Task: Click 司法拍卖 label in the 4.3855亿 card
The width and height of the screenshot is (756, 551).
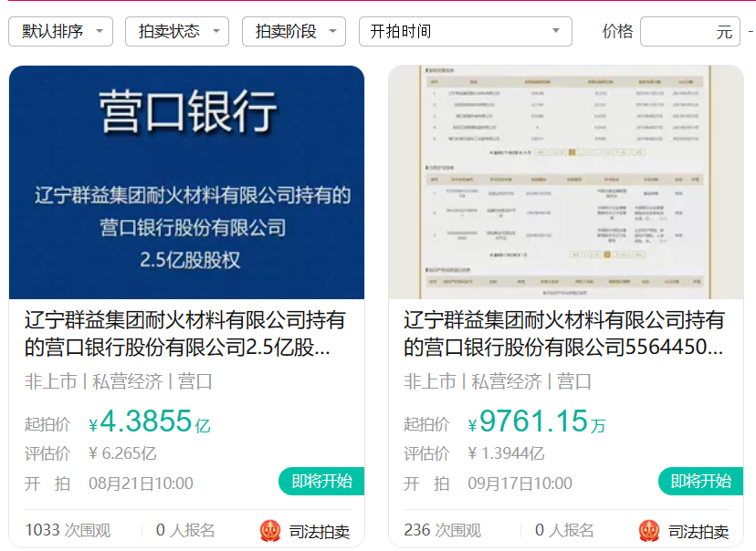Action: point(320,532)
